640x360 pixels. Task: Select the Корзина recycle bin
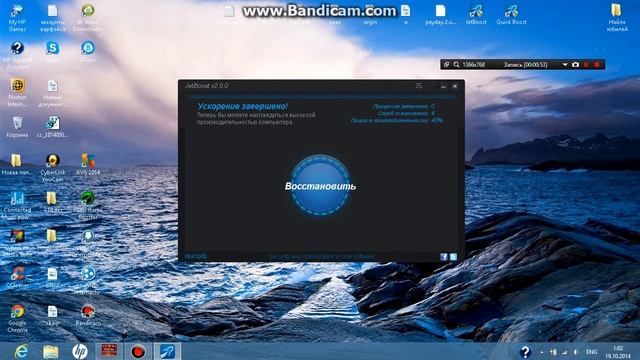coord(17,127)
